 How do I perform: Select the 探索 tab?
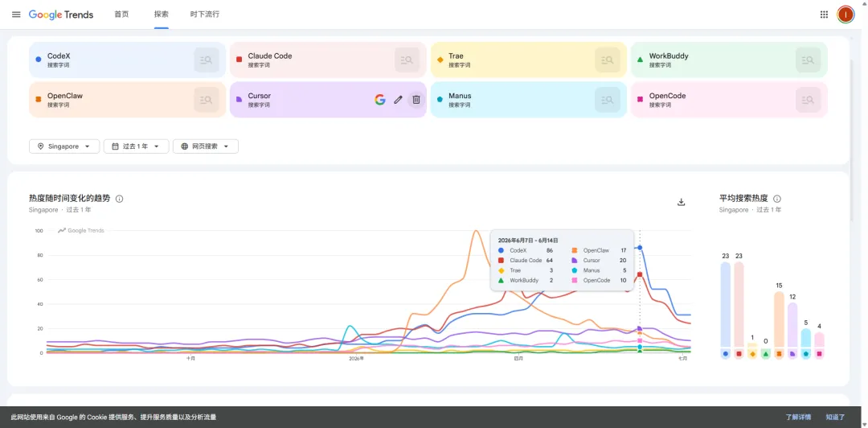[x=161, y=14]
